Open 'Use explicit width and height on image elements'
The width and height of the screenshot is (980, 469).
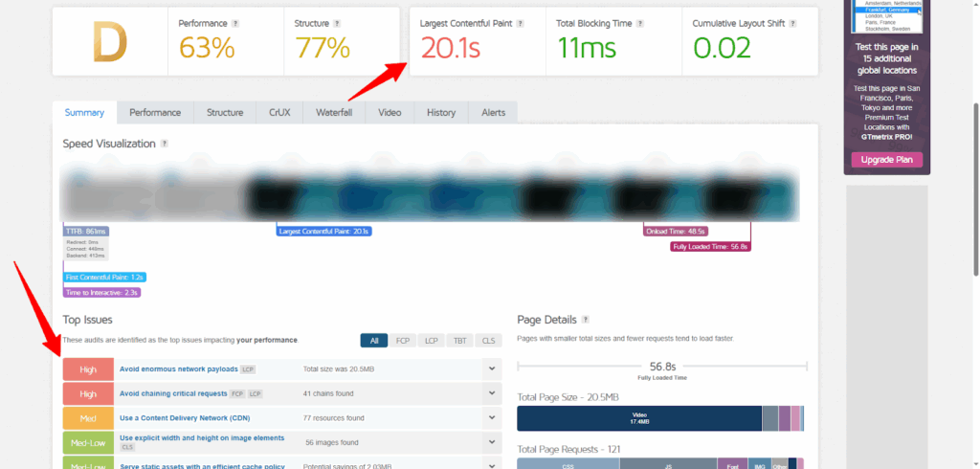tap(202, 437)
